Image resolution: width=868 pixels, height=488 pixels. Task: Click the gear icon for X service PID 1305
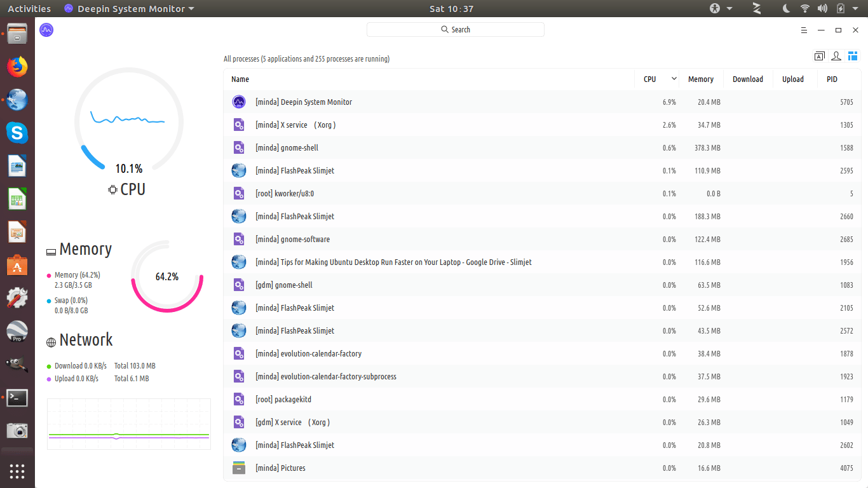click(239, 125)
